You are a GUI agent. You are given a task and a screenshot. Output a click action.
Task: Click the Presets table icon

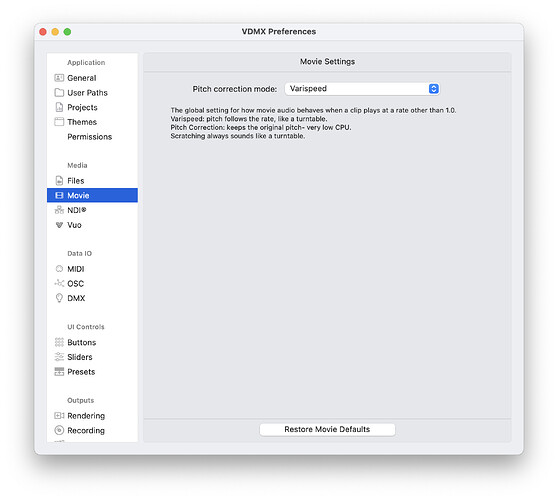coord(59,372)
